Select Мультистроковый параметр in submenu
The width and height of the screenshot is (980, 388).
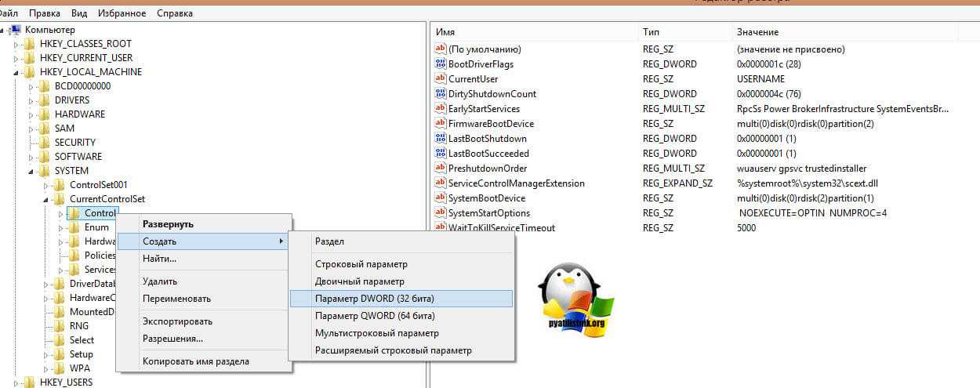401,333
